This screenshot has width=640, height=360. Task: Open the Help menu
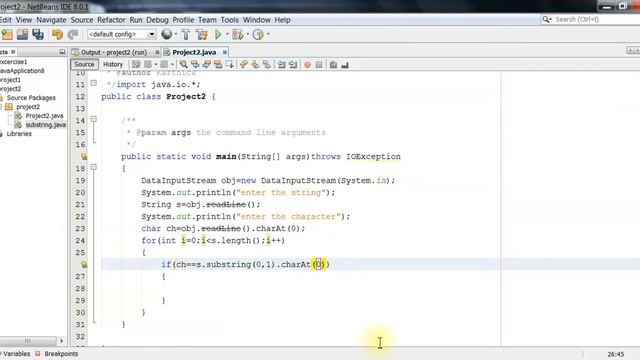[x=282, y=20]
